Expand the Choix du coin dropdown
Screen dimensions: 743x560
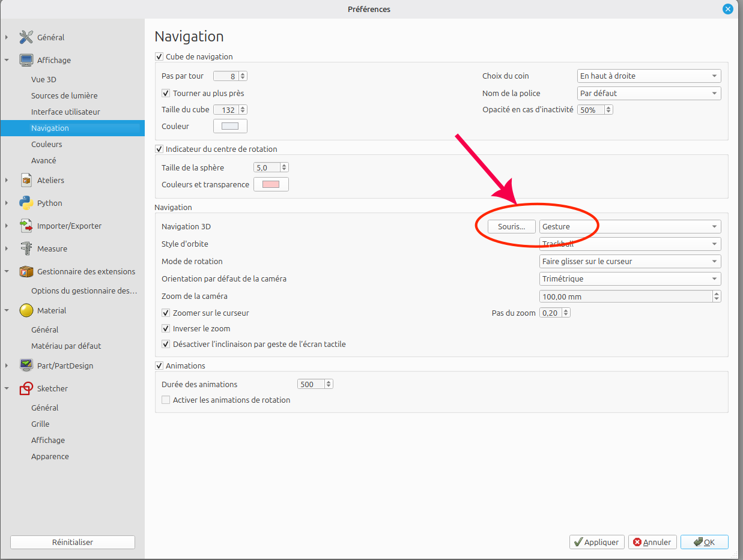click(649, 76)
